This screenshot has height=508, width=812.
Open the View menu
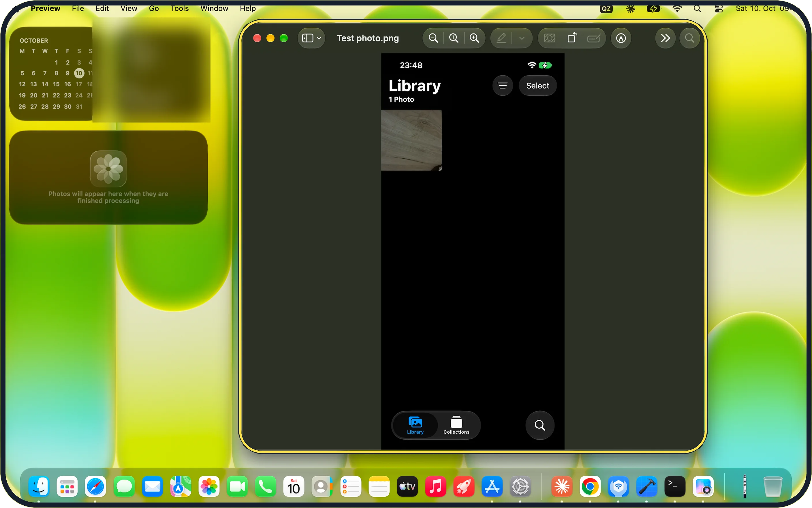(129, 8)
